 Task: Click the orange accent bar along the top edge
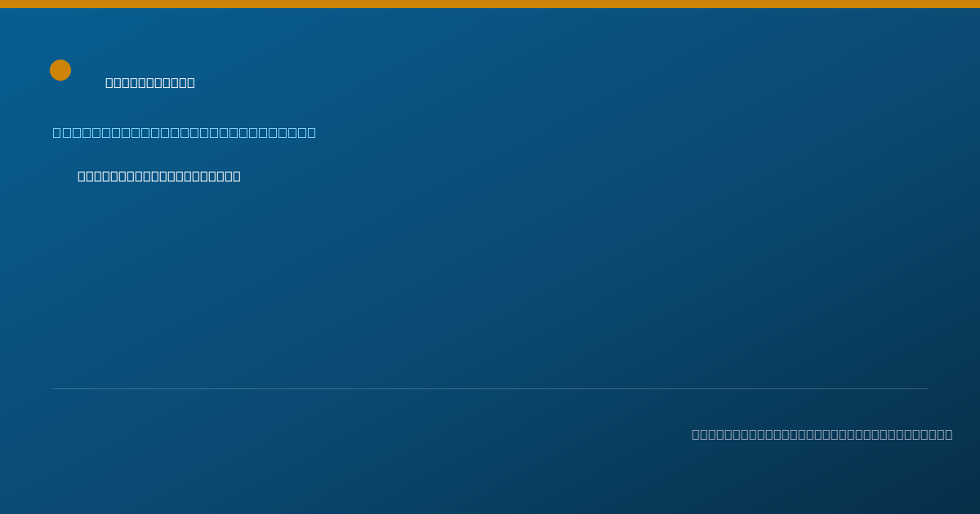click(490, 4)
